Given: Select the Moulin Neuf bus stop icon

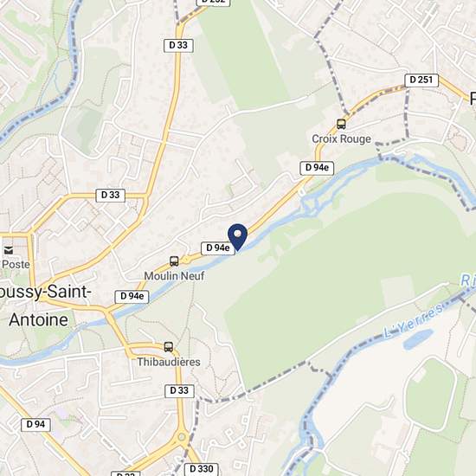Looking at the screenshot, I should pyautogui.click(x=174, y=261).
